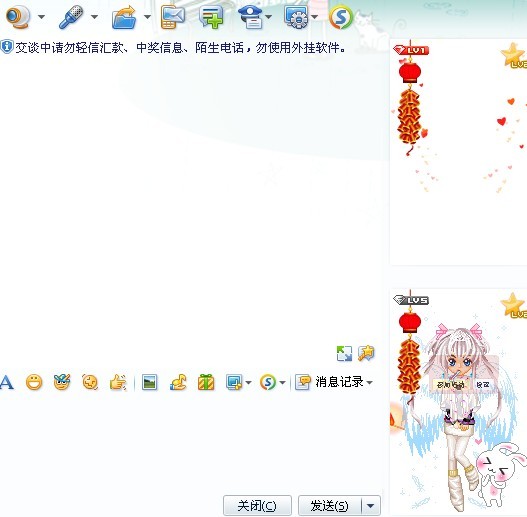Click the gray LV5 diamond badge
Viewport: 527px width, 517px height.
(x=411, y=300)
